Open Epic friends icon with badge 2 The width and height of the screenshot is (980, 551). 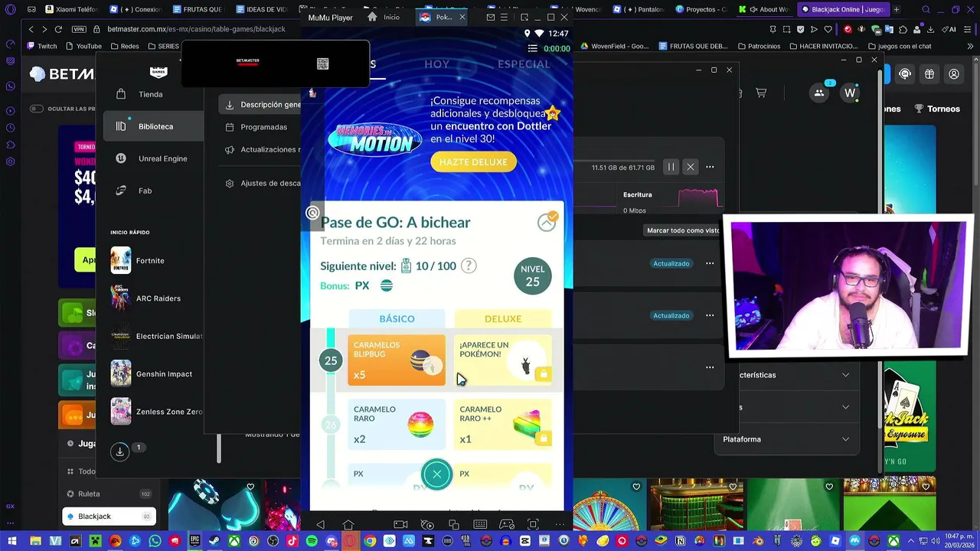point(819,93)
